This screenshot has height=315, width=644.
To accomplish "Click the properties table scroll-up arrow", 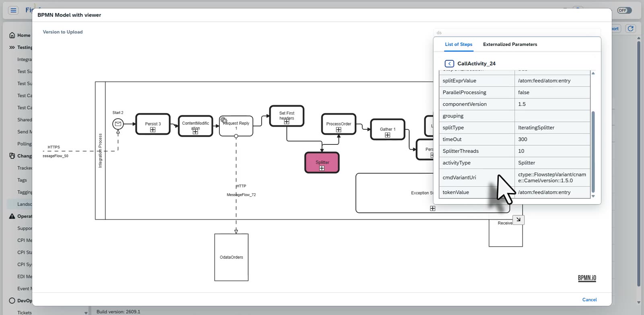I will pos(593,73).
